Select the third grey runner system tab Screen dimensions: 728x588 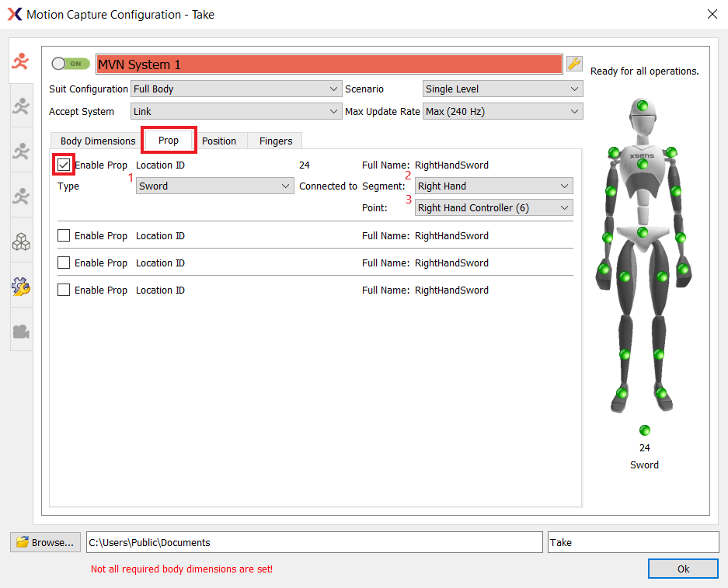(x=21, y=151)
